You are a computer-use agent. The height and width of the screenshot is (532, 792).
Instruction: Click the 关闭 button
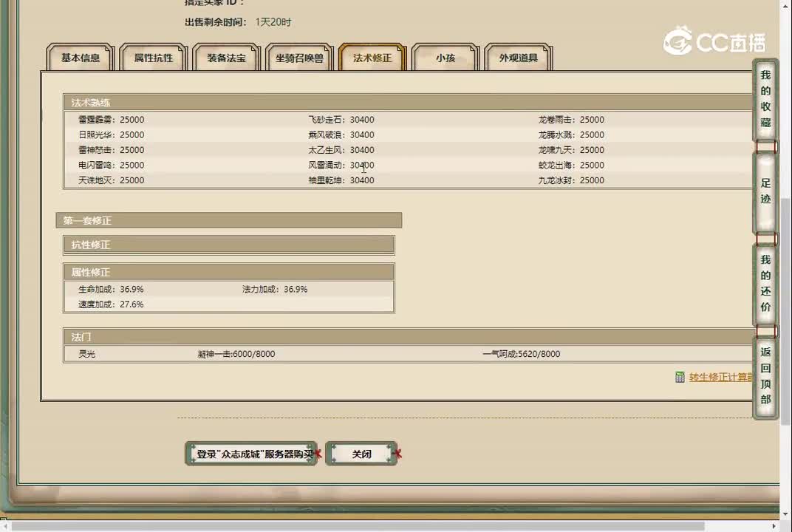click(361, 454)
